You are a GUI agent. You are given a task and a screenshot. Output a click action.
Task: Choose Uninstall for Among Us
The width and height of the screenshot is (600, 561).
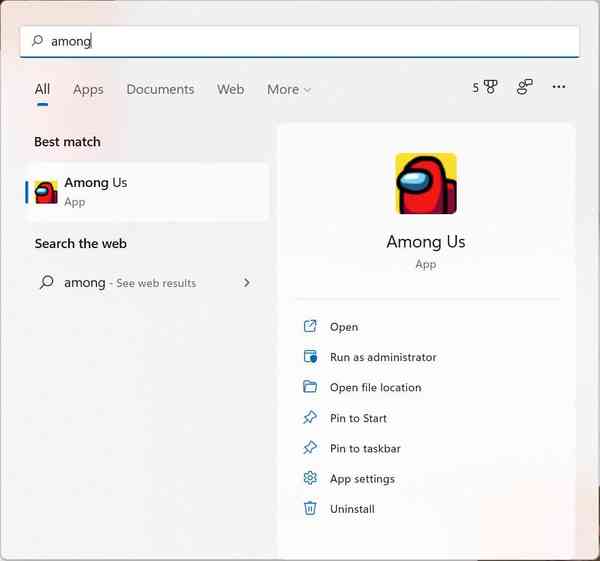(x=352, y=509)
